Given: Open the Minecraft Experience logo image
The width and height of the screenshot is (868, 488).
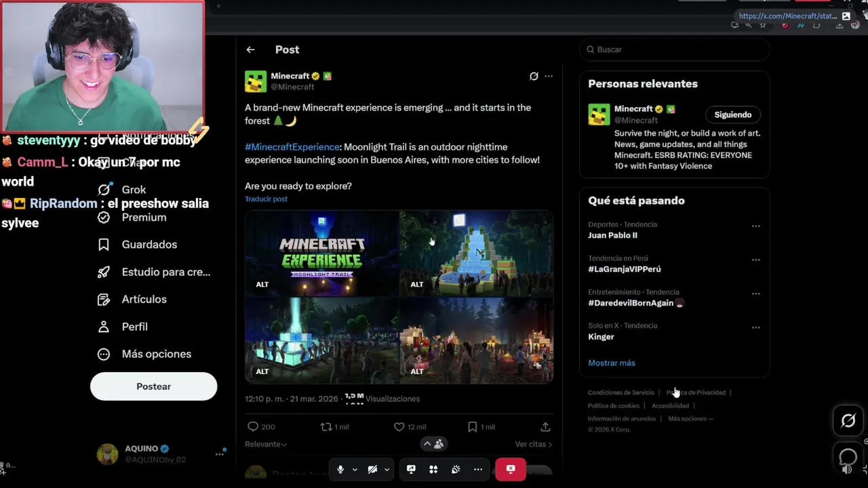Looking at the screenshot, I should click(x=322, y=253).
